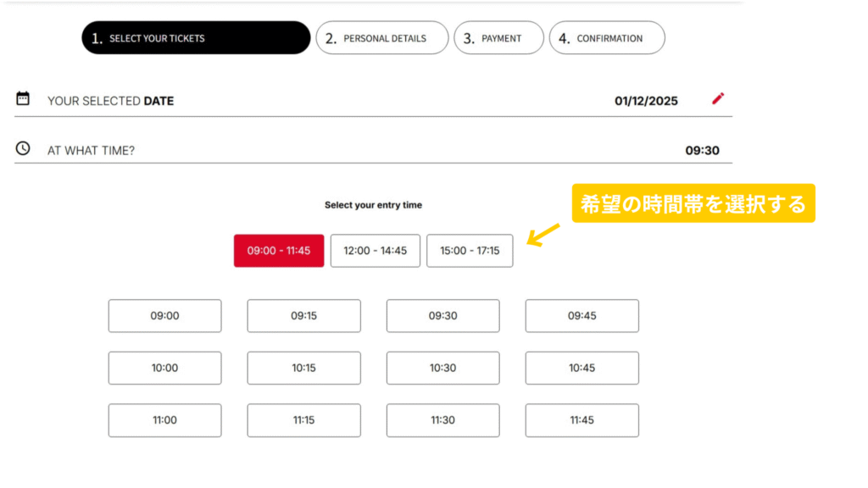Go to the Payment step
The width and height of the screenshot is (868, 488).
pos(498,38)
